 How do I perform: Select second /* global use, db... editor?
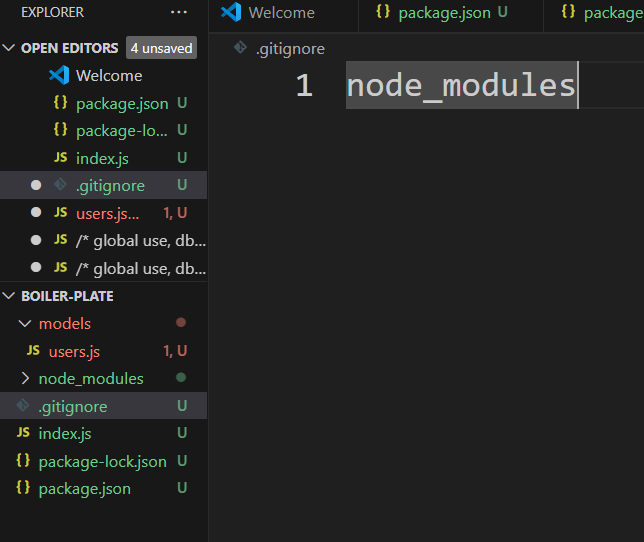pos(141,269)
